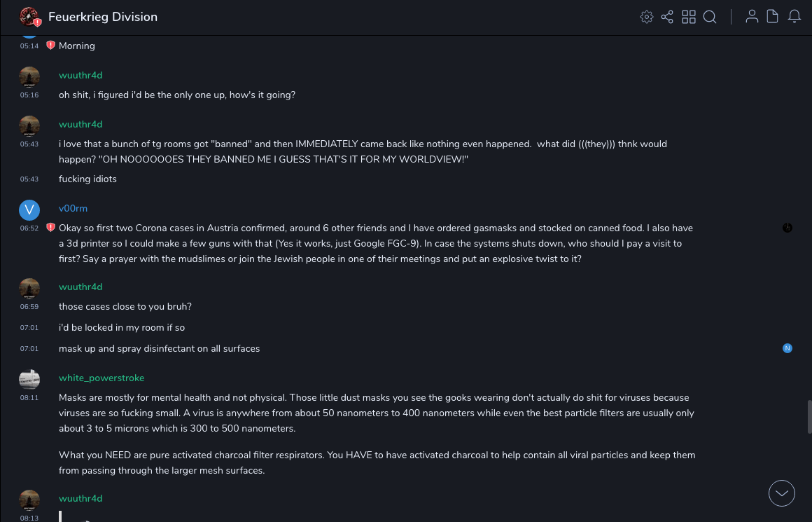This screenshot has width=812, height=522.
Task: Open v00rm's user profile name
Action: point(73,208)
